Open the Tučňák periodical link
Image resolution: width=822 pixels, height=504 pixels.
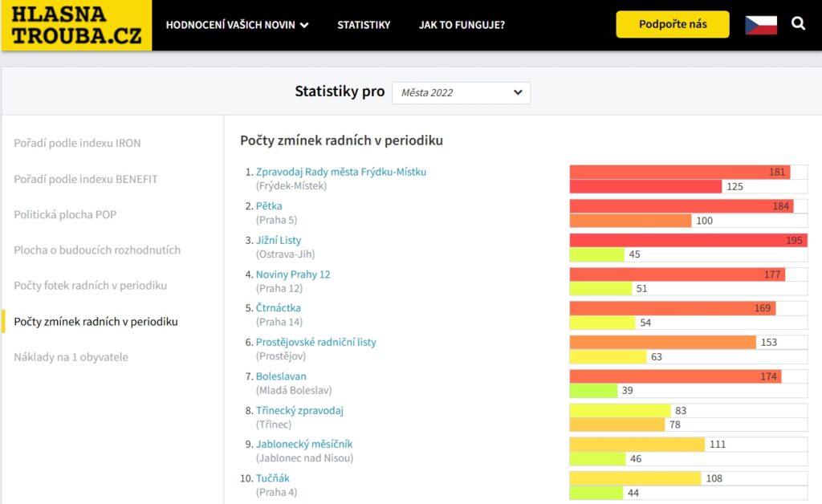(273, 478)
